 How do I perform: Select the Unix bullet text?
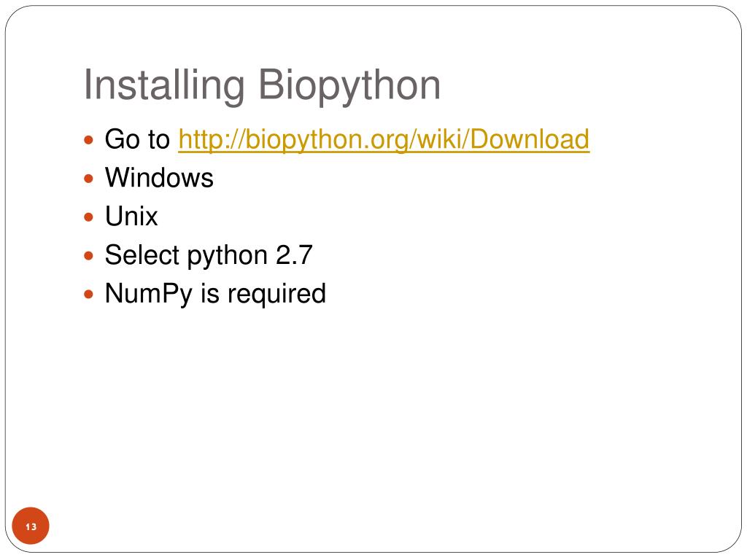131,216
